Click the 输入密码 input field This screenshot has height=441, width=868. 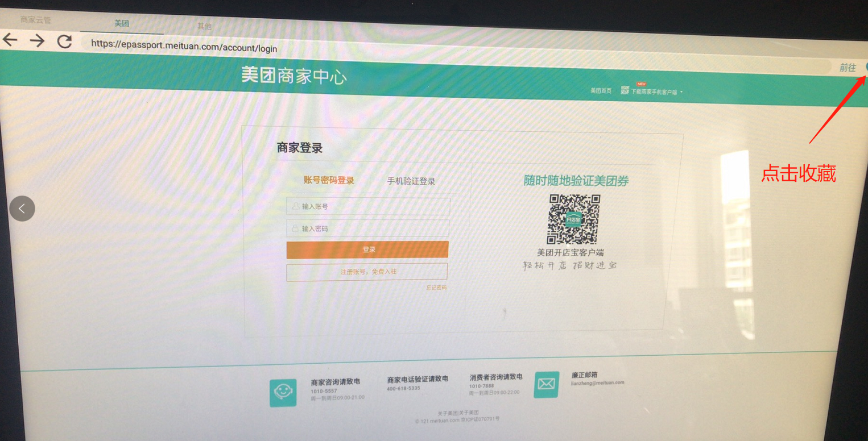[x=367, y=228]
